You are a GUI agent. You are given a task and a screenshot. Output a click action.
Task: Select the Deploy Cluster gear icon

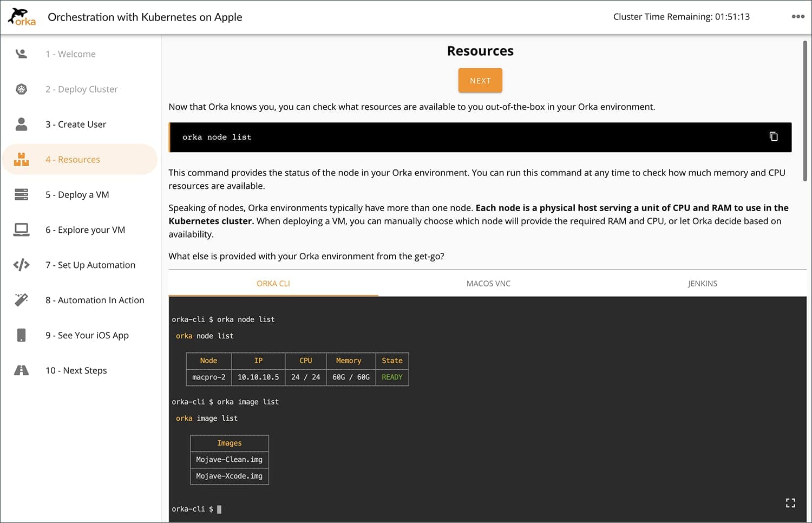click(x=21, y=89)
